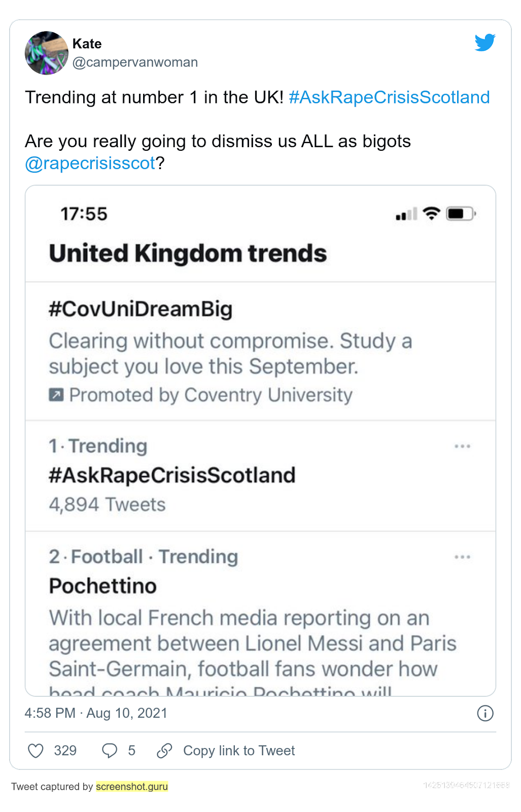This screenshot has width=521, height=812.
Task: Expand options for Pochettino trend
Action: tap(462, 557)
